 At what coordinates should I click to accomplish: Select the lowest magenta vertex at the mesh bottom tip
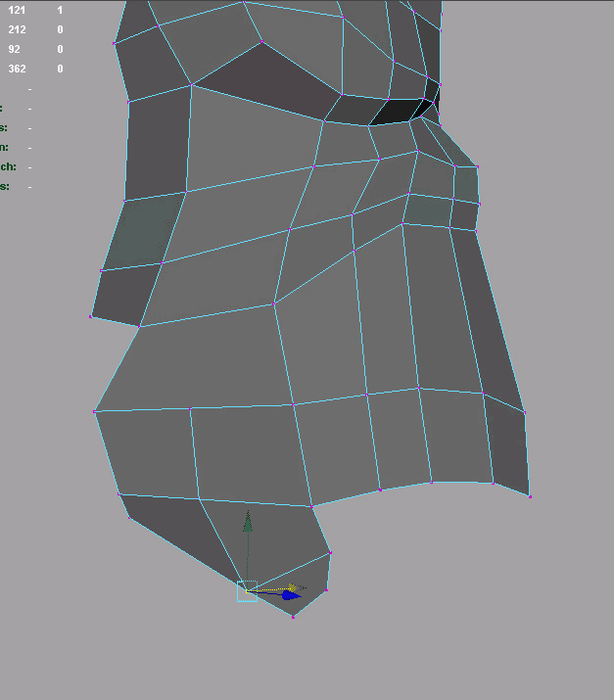[x=293, y=617]
